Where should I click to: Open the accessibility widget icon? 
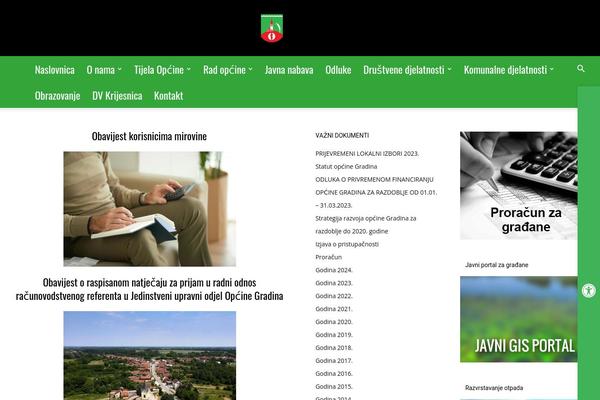pyautogui.click(x=589, y=291)
